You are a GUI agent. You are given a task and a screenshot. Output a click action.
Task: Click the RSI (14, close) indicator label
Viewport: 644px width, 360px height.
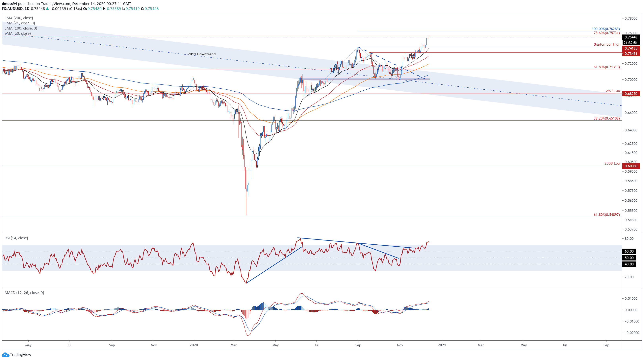tap(16, 238)
